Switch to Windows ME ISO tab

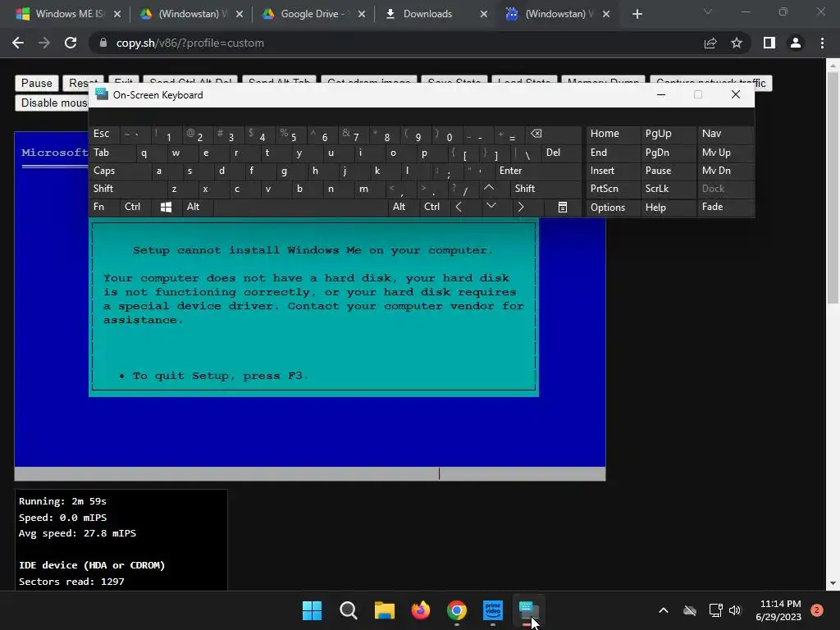pos(69,14)
